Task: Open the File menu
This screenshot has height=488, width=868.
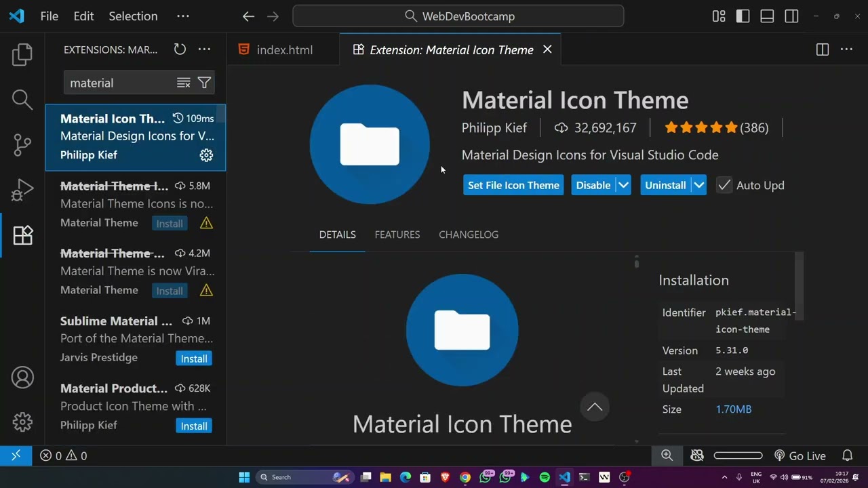Action: click(50, 16)
